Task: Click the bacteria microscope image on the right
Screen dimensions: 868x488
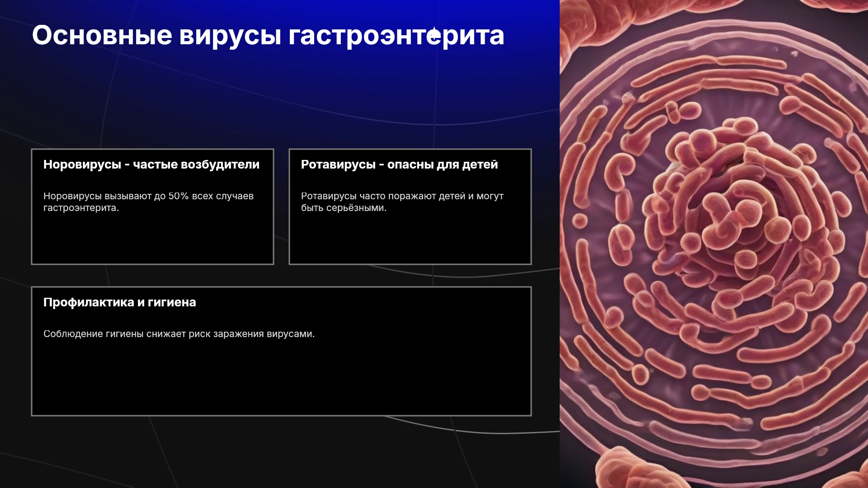Action: (x=714, y=244)
